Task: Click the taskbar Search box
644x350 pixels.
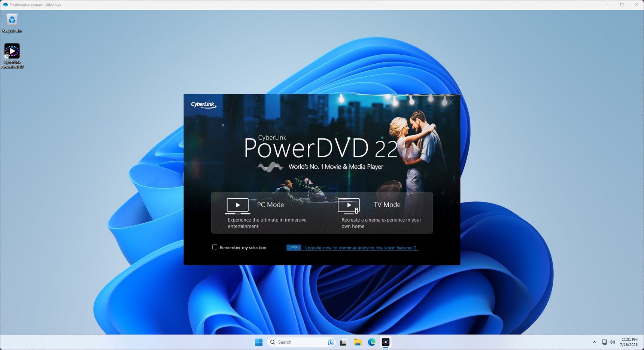Action: [302, 342]
